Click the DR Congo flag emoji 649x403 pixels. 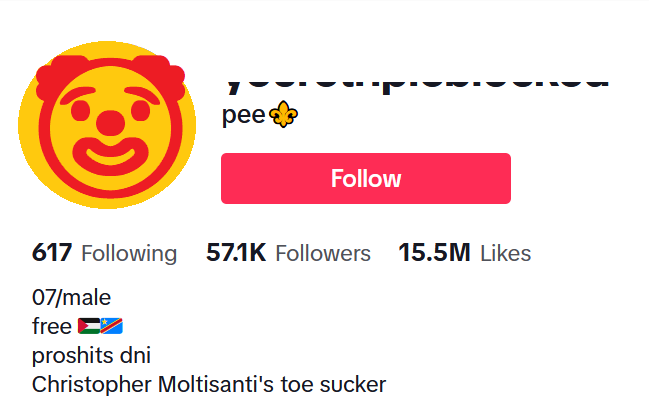click(111, 326)
